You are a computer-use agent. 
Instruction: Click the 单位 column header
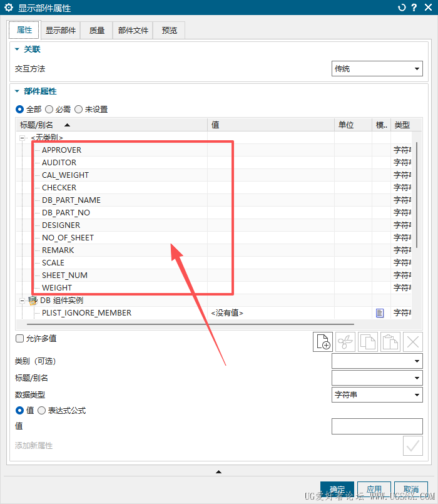coord(353,125)
